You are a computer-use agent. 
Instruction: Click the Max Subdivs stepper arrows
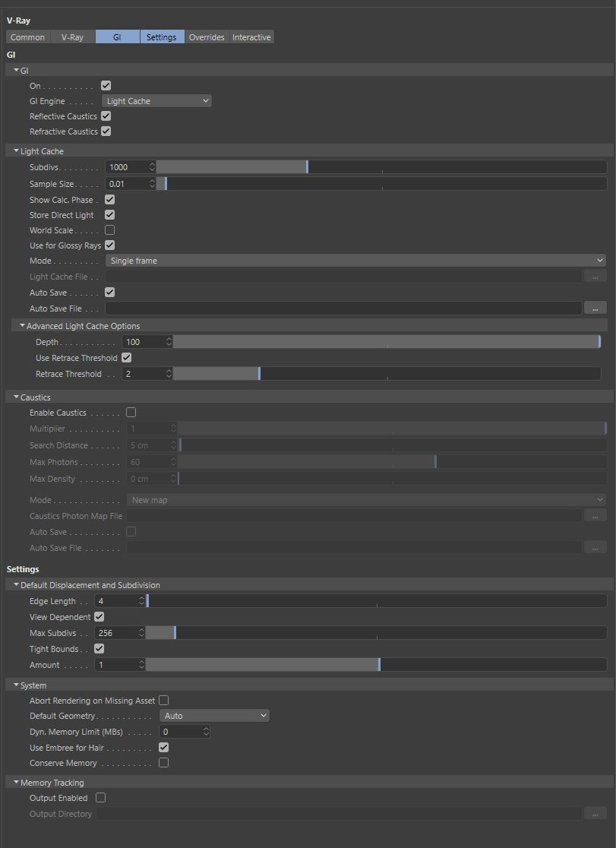(141, 633)
